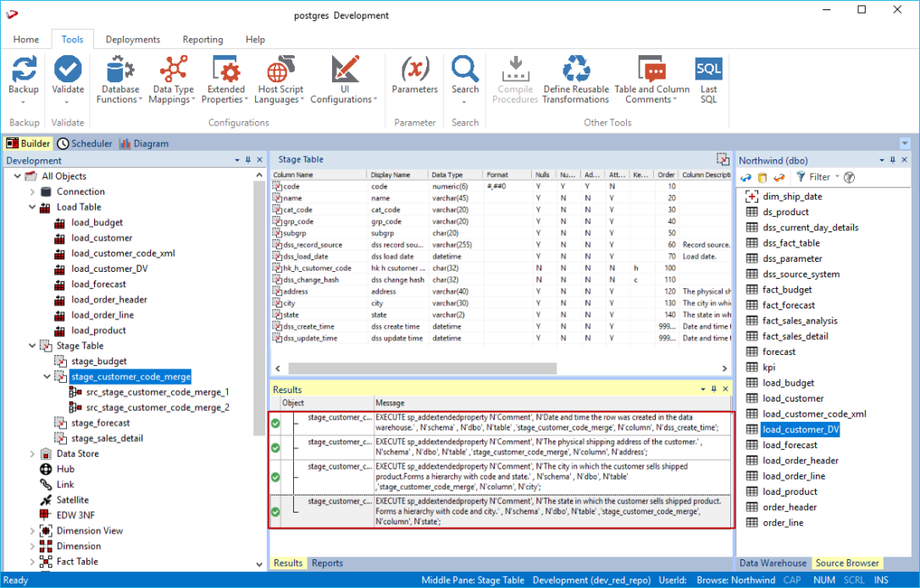Switch to the Deployments ribbon tab
The height and width of the screenshot is (588, 920).
pyautogui.click(x=133, y=40)
